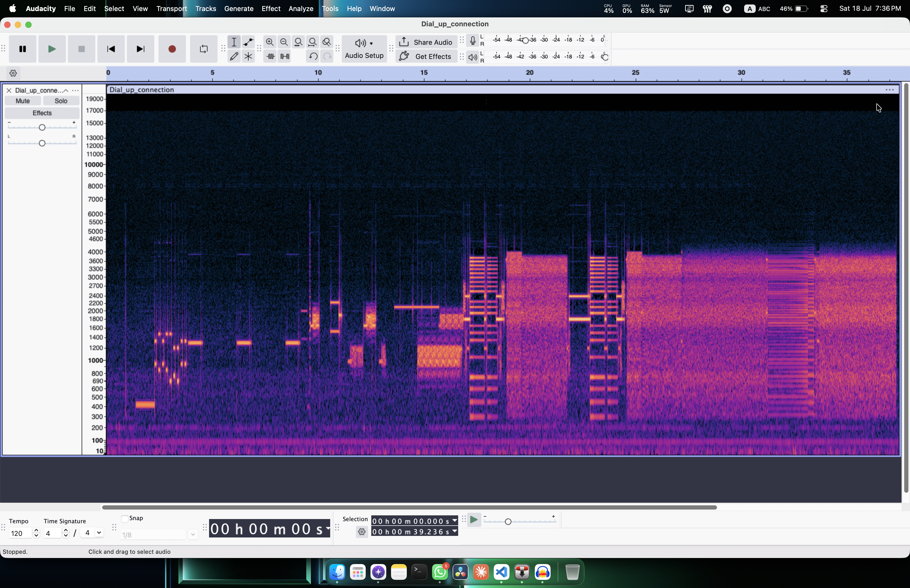Open the Transport menu
This screenshot has width=910, height=588.
(x=171, y=8)
